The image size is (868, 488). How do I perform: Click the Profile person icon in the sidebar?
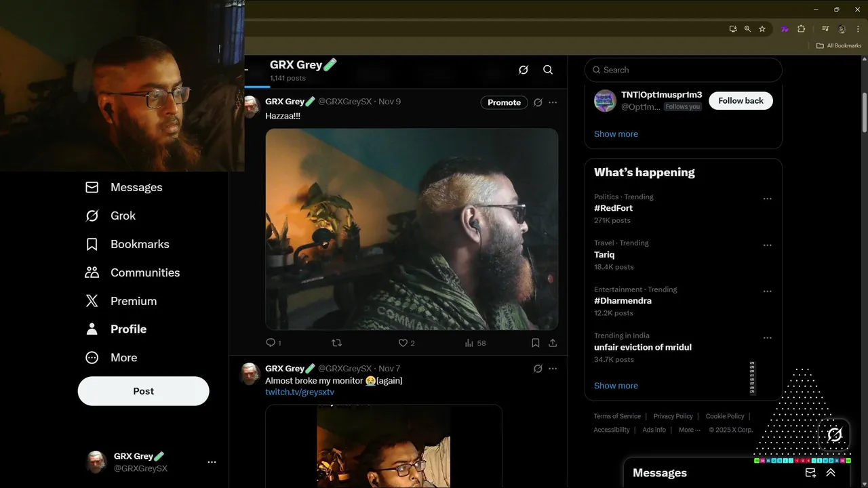point(92,329)
